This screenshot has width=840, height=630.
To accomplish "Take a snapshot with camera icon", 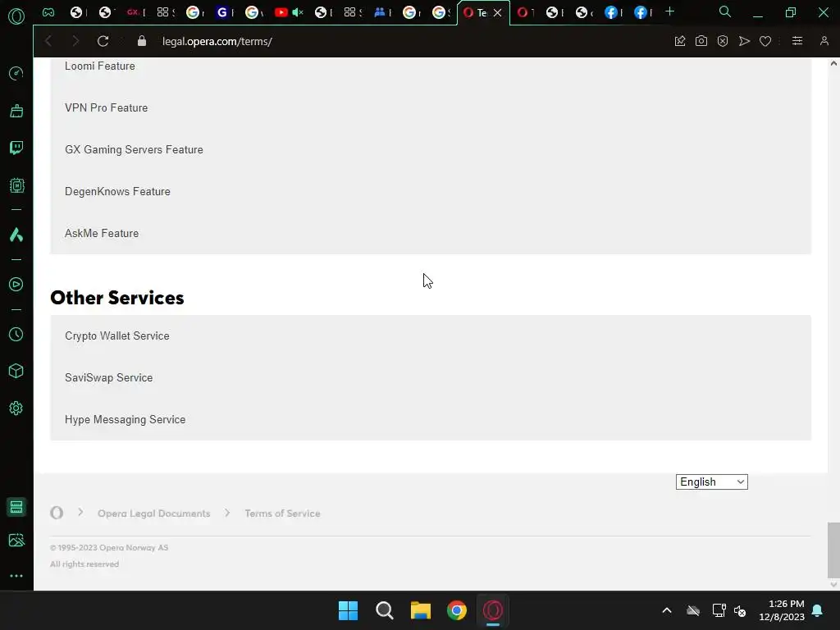I will 701,41.
